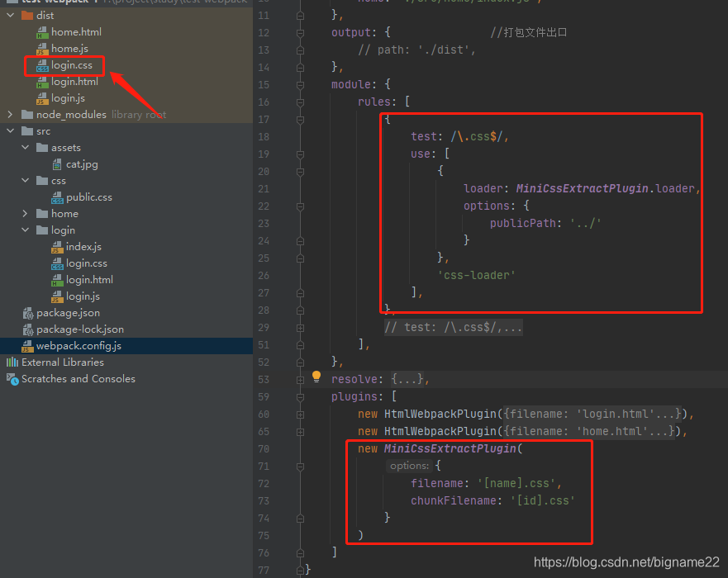
Task: Collapse the output block fold marker at line 12
Action: click(301, 33)
